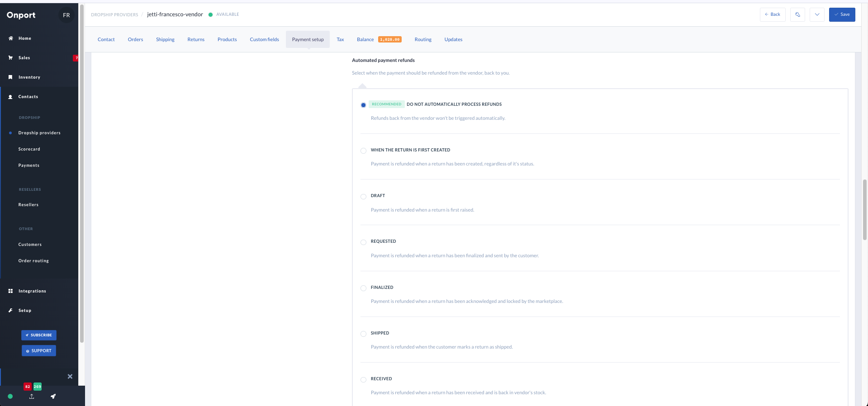The height and width of the screenshot is (406, 868).
Task: Click the sidebar vertical scrollbar
Action: (x=82, y=173)
